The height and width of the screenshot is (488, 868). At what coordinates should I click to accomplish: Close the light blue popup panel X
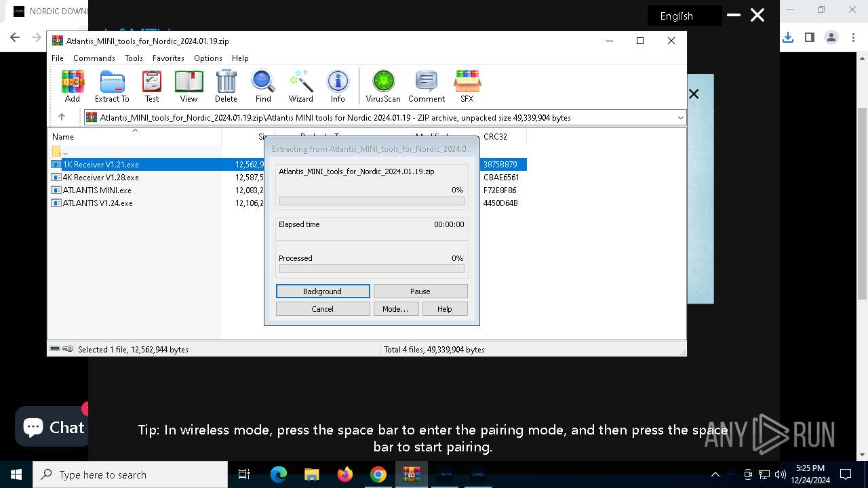pyautogui.click(x=694, y=94)
